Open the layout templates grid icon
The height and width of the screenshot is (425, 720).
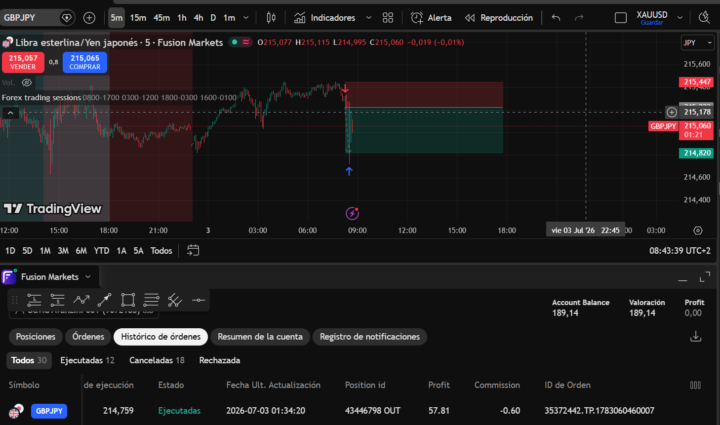pyautogui.click(x=388, y=18)
